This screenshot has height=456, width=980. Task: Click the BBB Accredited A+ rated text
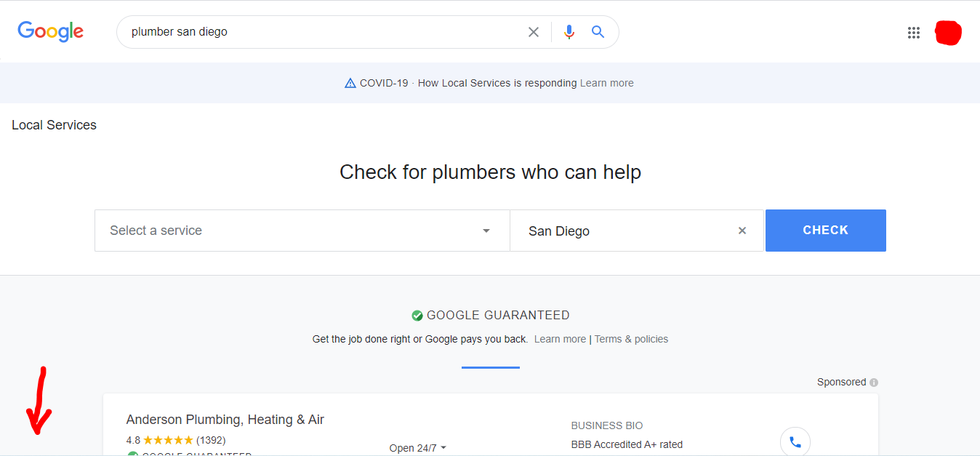click(627, 444)
